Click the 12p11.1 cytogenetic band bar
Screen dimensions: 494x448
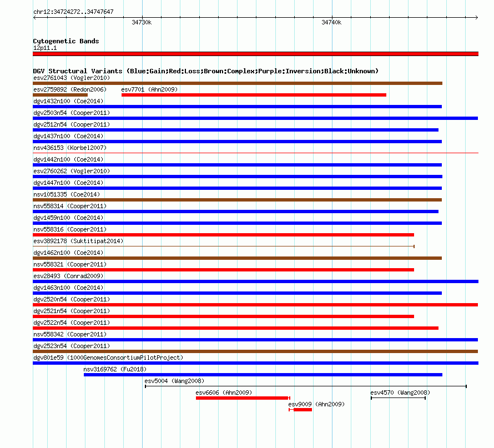tap(255, 54)
